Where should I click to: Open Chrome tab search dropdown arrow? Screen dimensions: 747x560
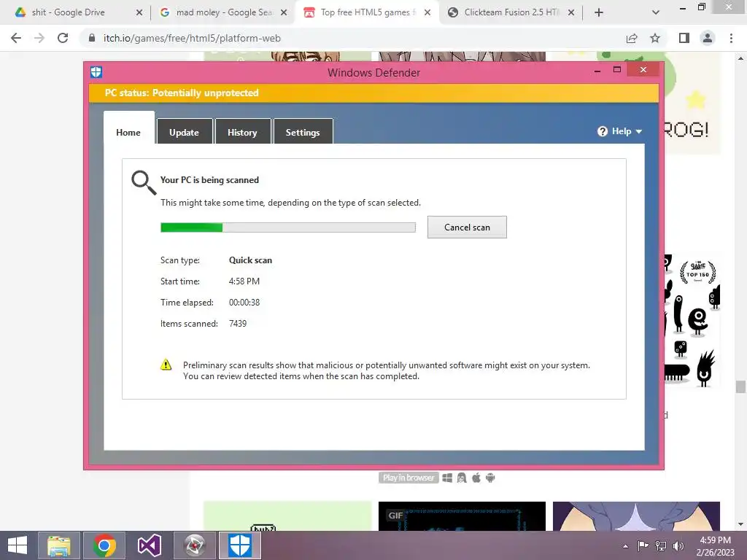pyautogui.click(x=656, y=13)
